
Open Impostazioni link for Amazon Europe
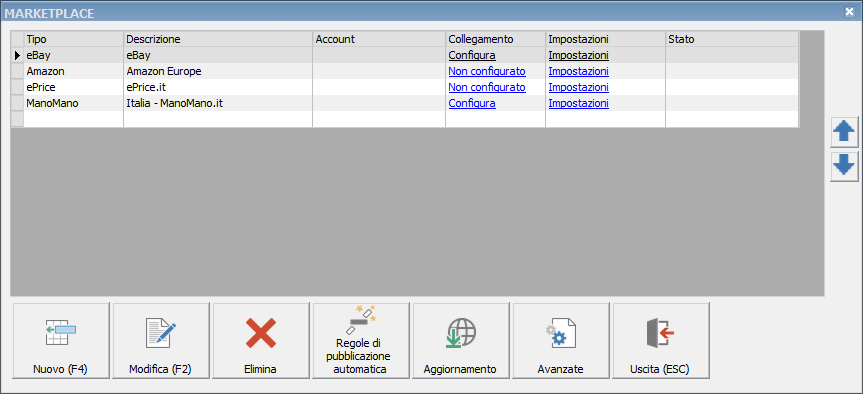tap(578, 71)
